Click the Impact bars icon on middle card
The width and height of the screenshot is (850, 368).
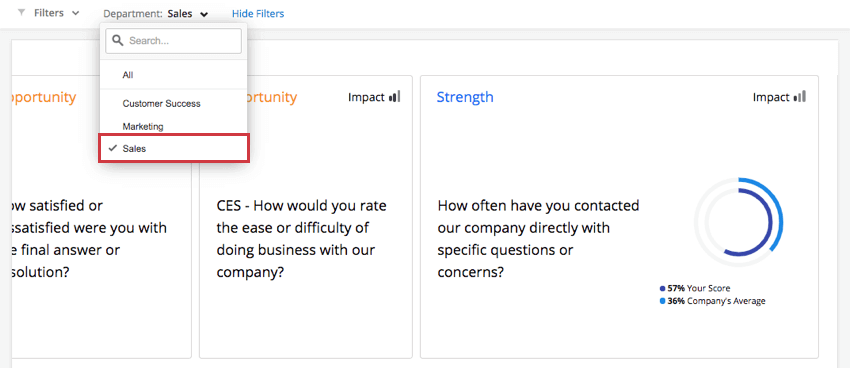[395, 96]
